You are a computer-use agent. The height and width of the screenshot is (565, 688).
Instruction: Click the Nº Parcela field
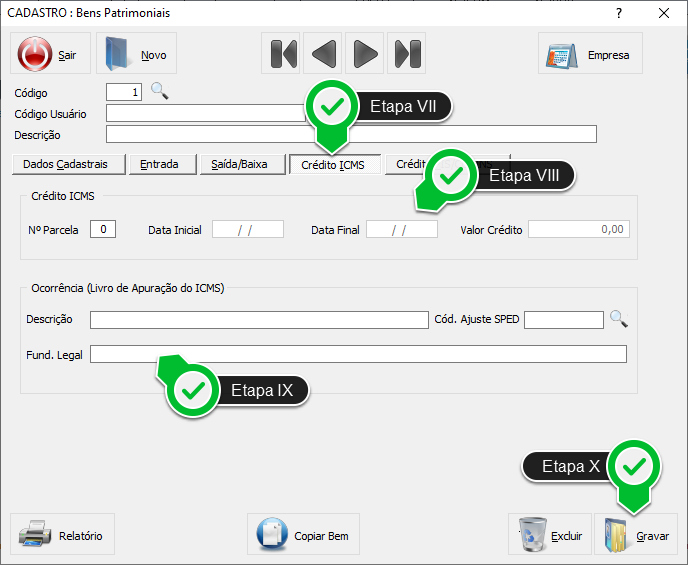[x=103, y=229]
